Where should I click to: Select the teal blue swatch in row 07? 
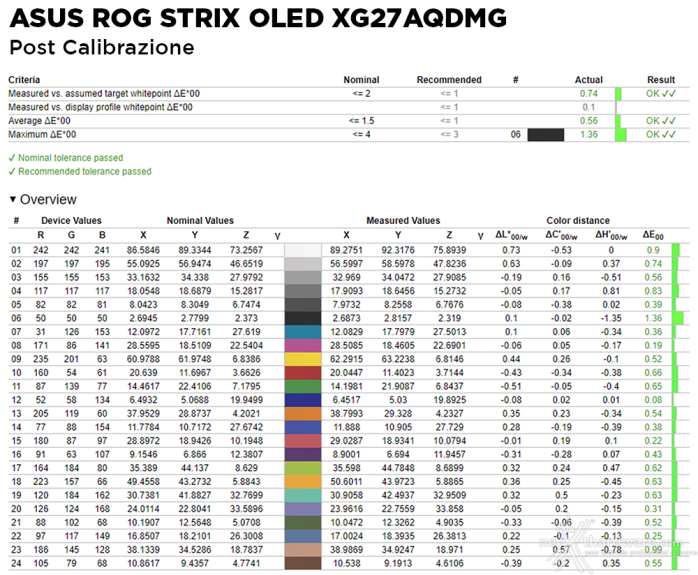click(303, 332)
